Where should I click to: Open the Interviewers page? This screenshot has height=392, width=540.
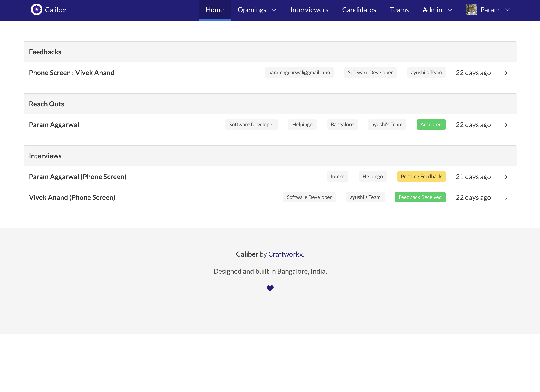(x=309, y=10)
